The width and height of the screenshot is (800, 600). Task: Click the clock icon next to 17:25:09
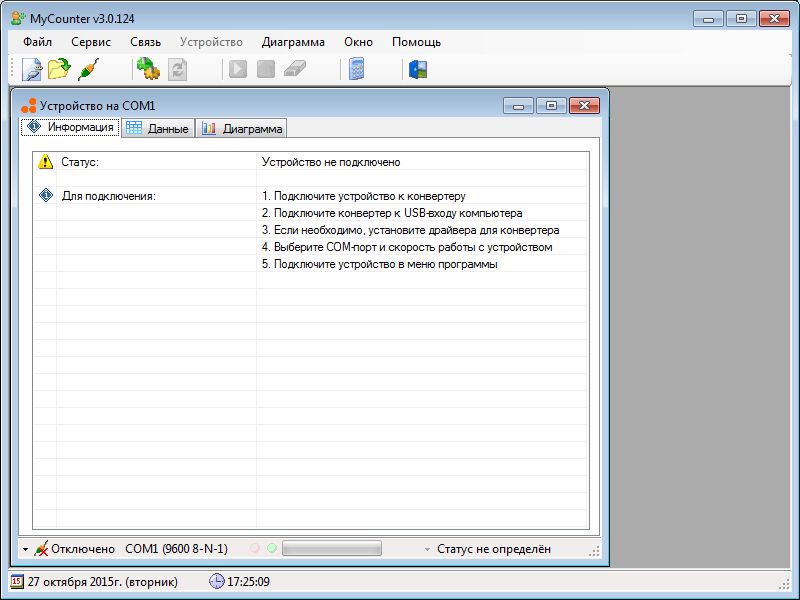point(216,581)
